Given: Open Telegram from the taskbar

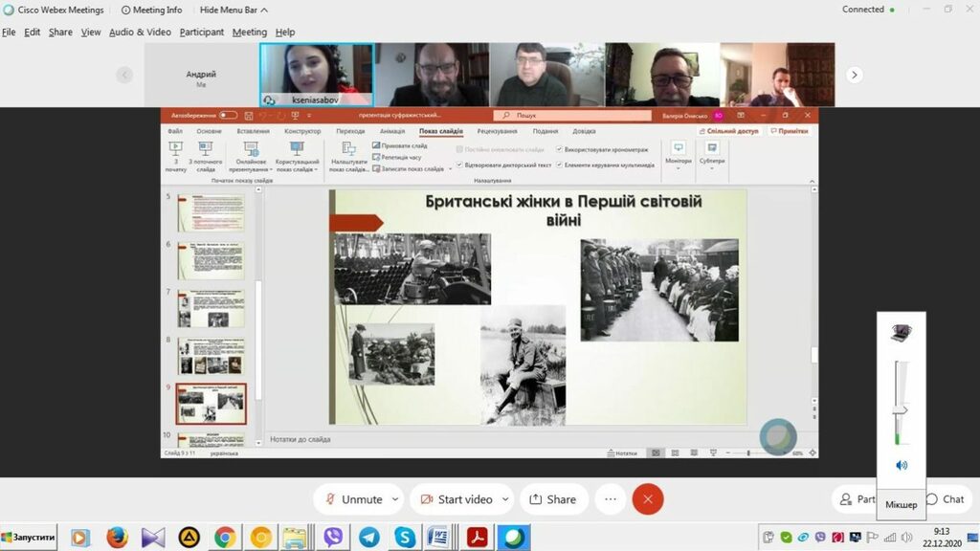Looking at the screenshot, I should tap(368, 538).
